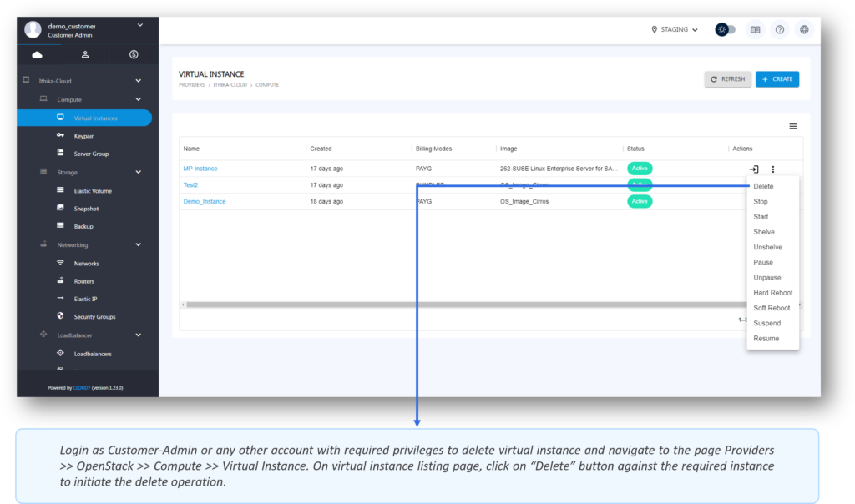Choose Shelve from the actions menu
The height and width of the screenshot is (504, 855).
[763, 232]
